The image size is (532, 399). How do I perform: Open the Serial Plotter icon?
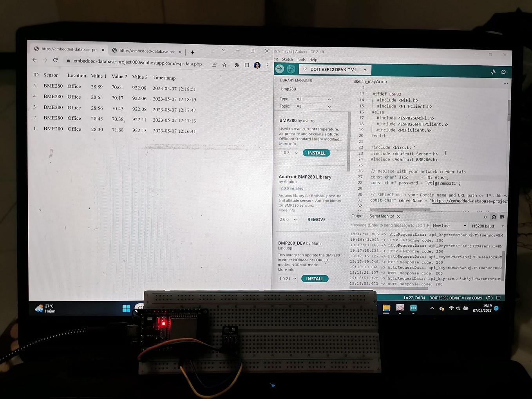click(x=493, y=72)
